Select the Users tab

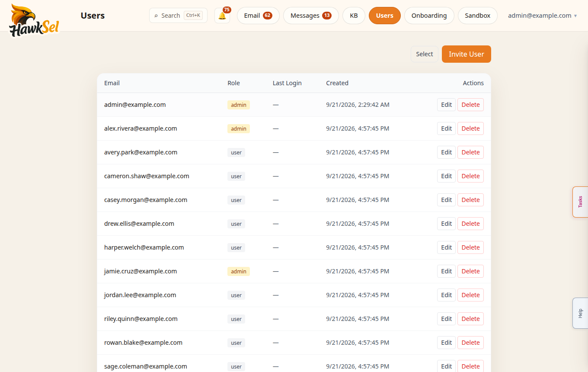385,16
